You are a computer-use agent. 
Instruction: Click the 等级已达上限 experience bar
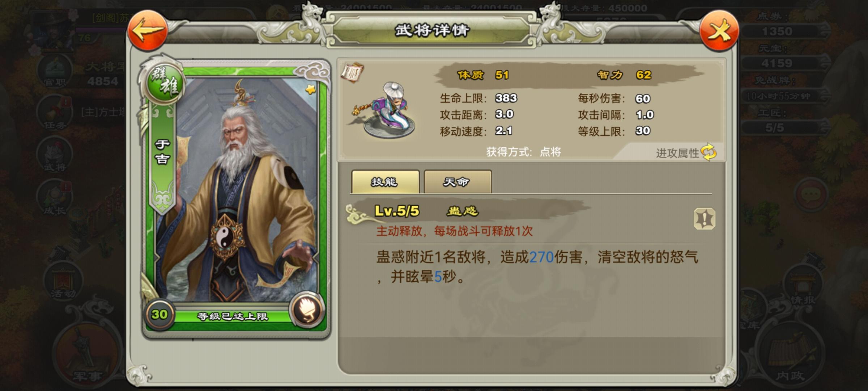tap(232, 316)
